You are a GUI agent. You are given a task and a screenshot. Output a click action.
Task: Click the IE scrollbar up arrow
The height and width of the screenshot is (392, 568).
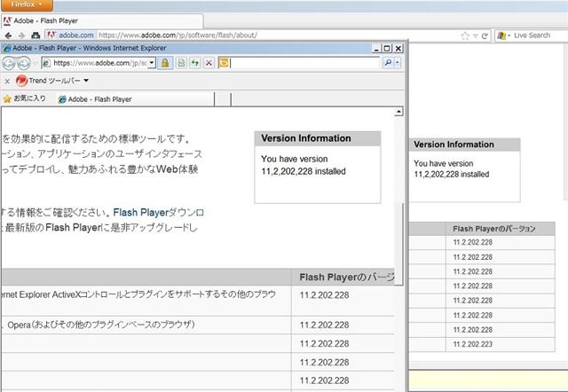coord(398,112)
